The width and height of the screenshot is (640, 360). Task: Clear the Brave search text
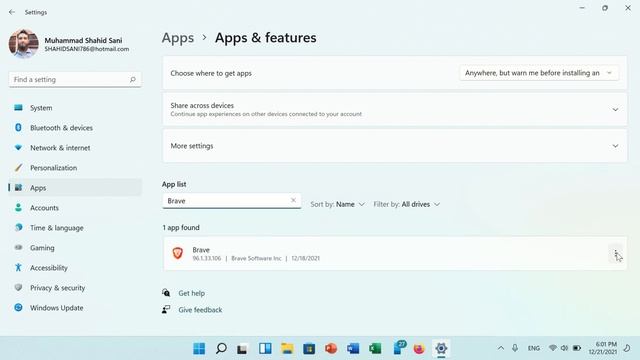tap(293, 200)
